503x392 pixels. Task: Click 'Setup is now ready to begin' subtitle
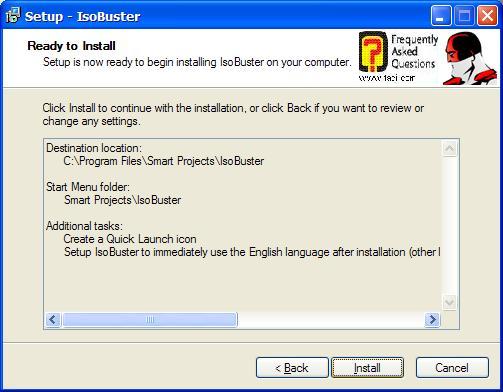pos(197,62)
